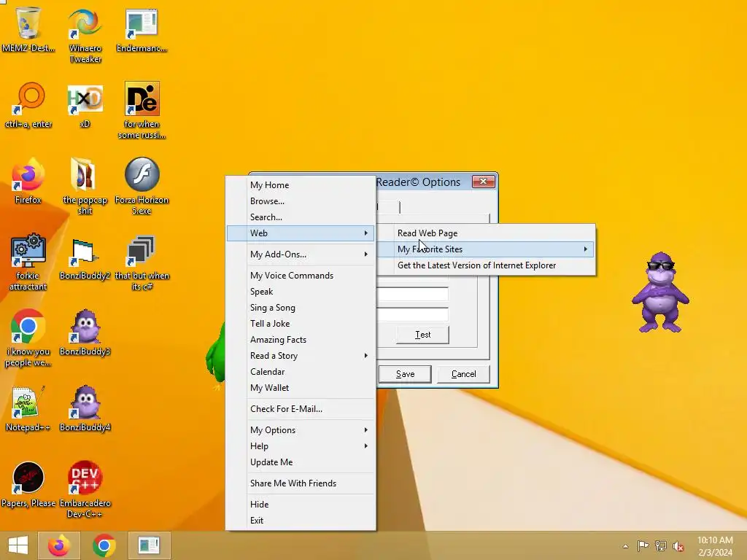
Task: Show hidden tray icons arrow
Action: pos(625,546)
